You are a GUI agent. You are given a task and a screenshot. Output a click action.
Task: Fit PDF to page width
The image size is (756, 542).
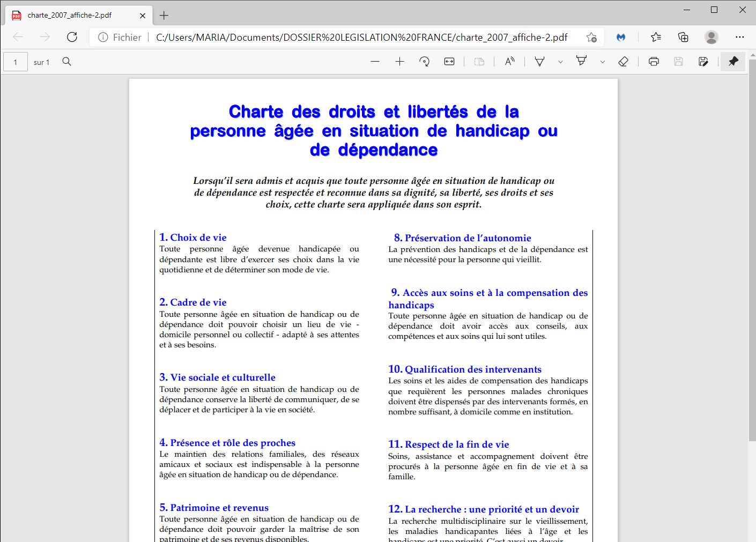click(x=449, y=62)
